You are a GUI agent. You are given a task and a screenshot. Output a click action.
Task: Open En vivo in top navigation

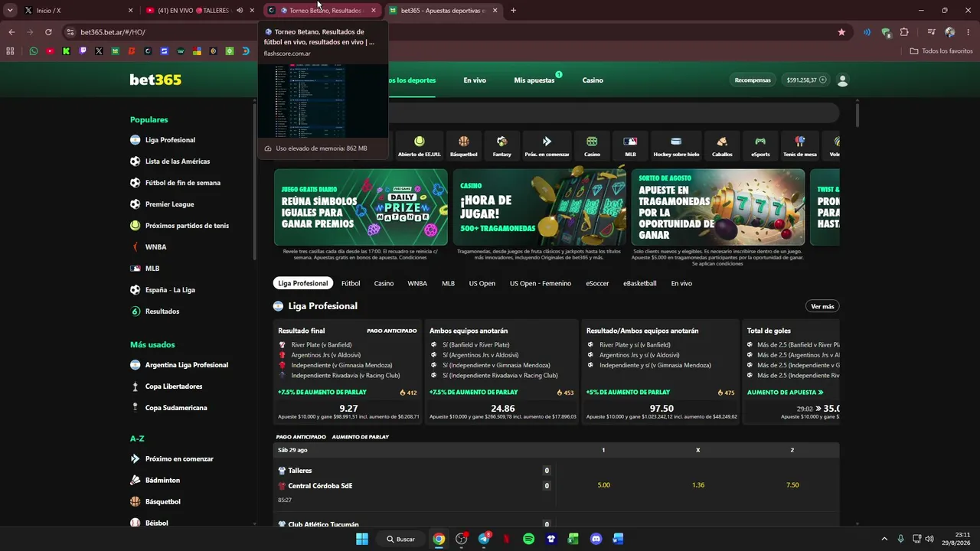point(475,80)
